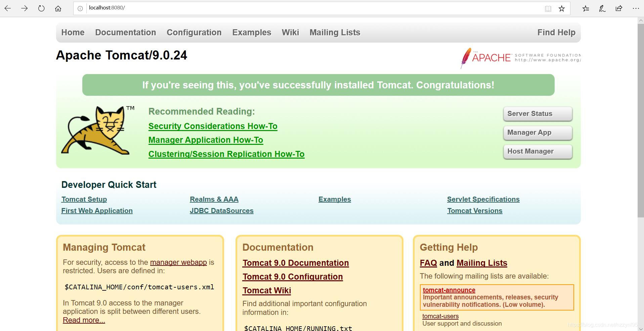Open Documentation in the navigation bar
The width and height of the screenshot is (644, 331).
click(126, 33)
